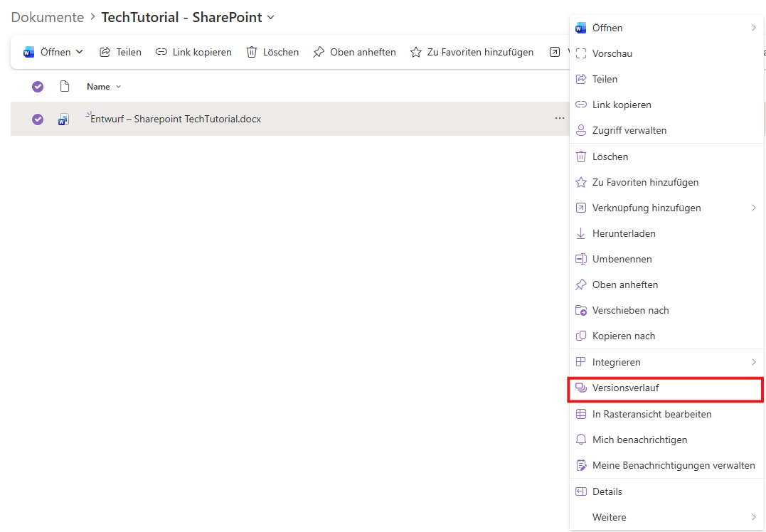The height and width of the screenshot is (532, 766).
Task: Choose Mich benachrichtigen from the menu
Action: point(667,440)
